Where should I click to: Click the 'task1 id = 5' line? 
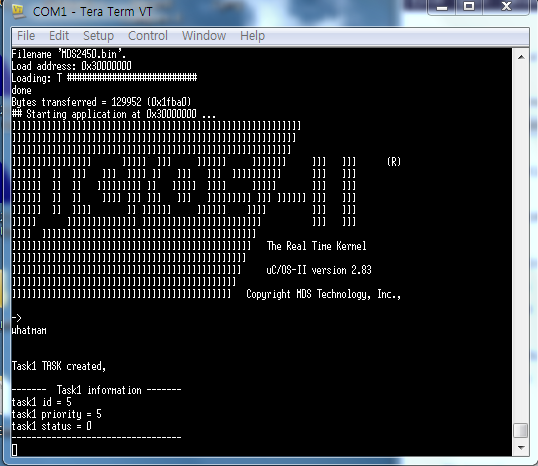pos(42,402)
